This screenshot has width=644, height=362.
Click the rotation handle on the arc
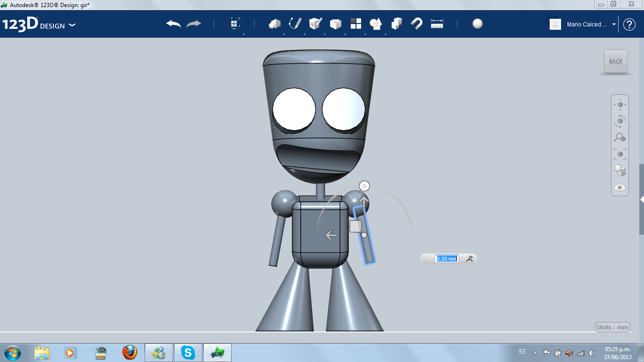click(x=364, y=186)
